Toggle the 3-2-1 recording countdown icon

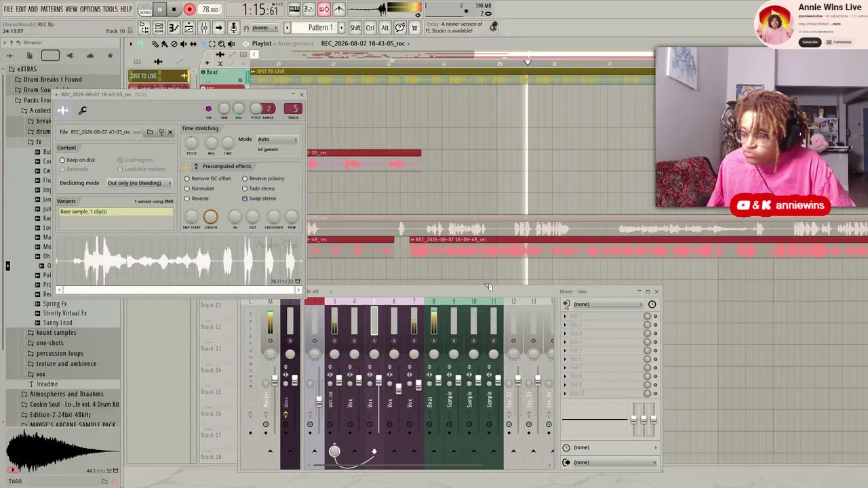click(309, 9)
